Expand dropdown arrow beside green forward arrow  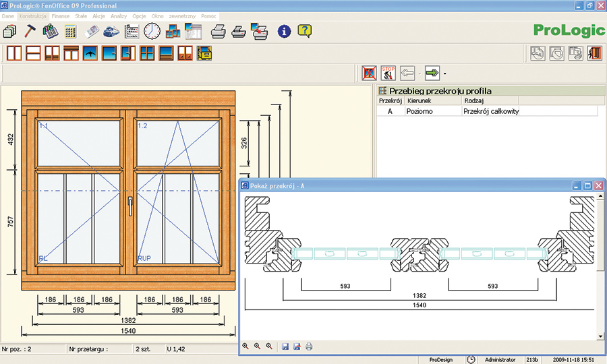(x=444, y=73)
